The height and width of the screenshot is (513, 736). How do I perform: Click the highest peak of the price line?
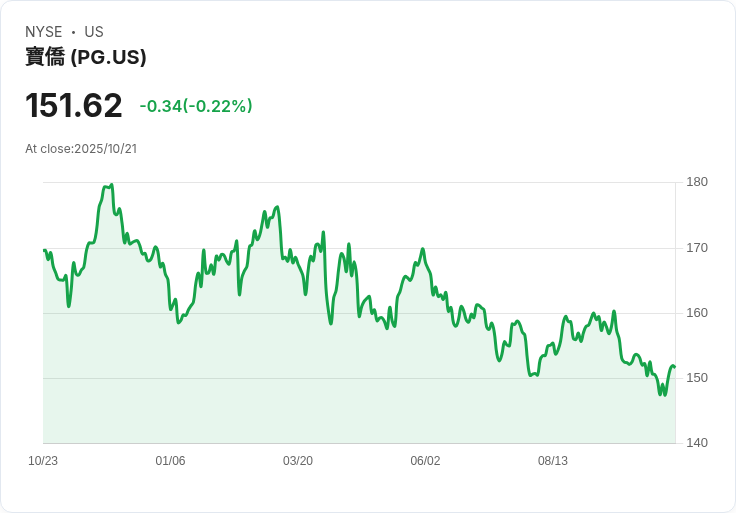coord(111,184)
